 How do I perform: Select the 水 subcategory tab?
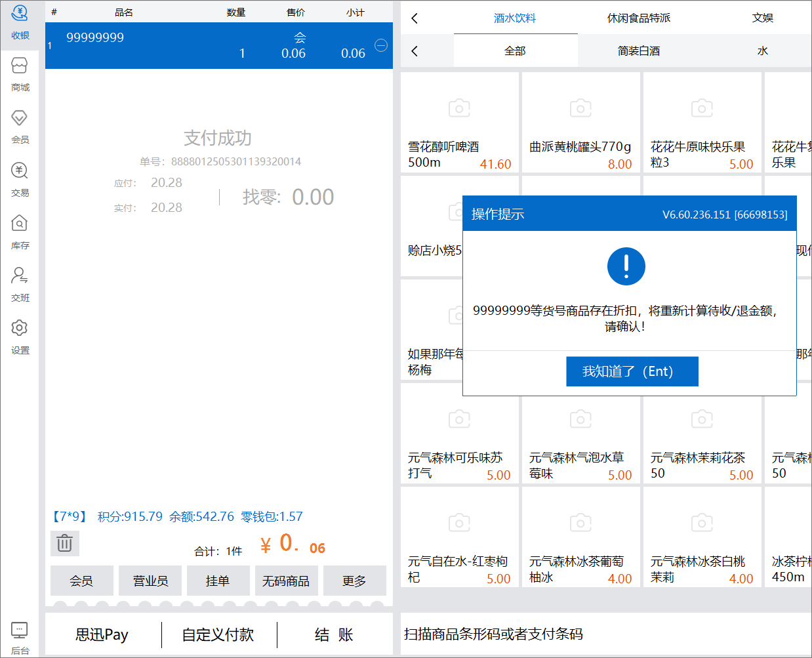pyautogui.click(x=762, y=51)
